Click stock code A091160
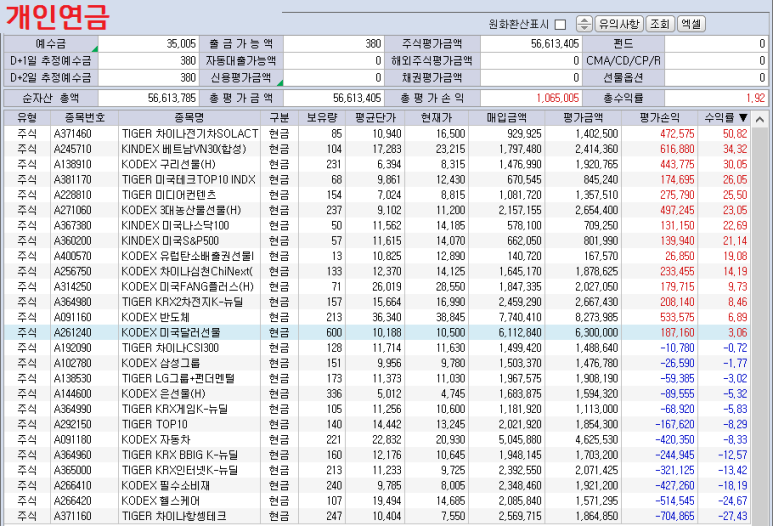 pos(72,317)
